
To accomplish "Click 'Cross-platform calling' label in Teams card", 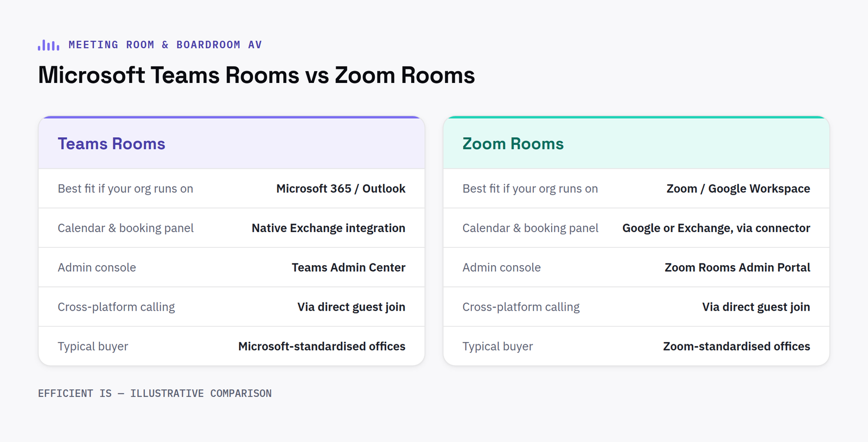I will tap(116, 307).
